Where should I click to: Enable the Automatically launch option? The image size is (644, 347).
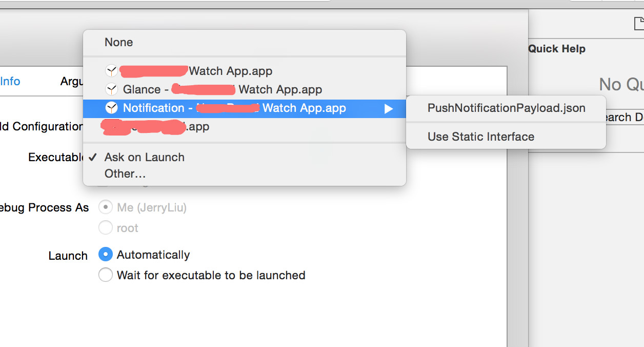[x=106, y=255]
